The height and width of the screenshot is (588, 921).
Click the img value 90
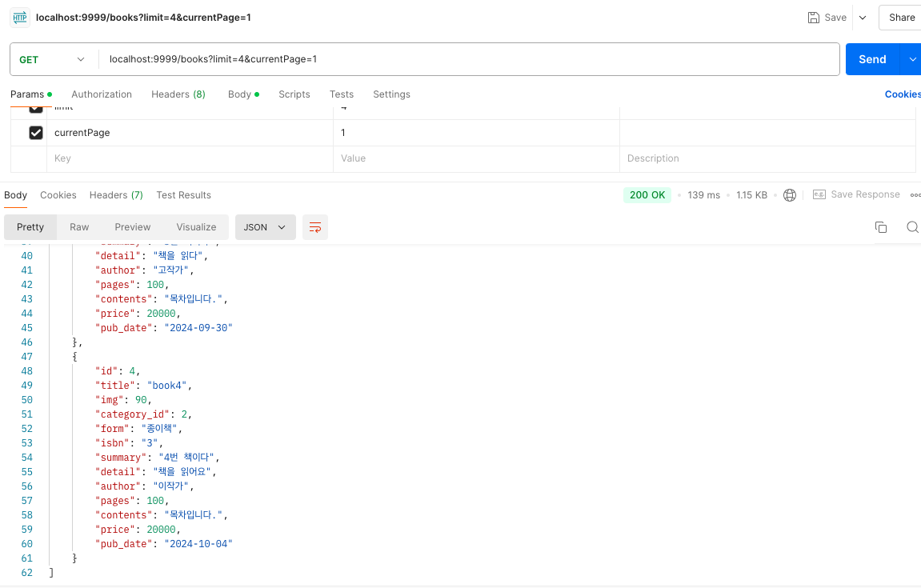(x=141, y=400)
